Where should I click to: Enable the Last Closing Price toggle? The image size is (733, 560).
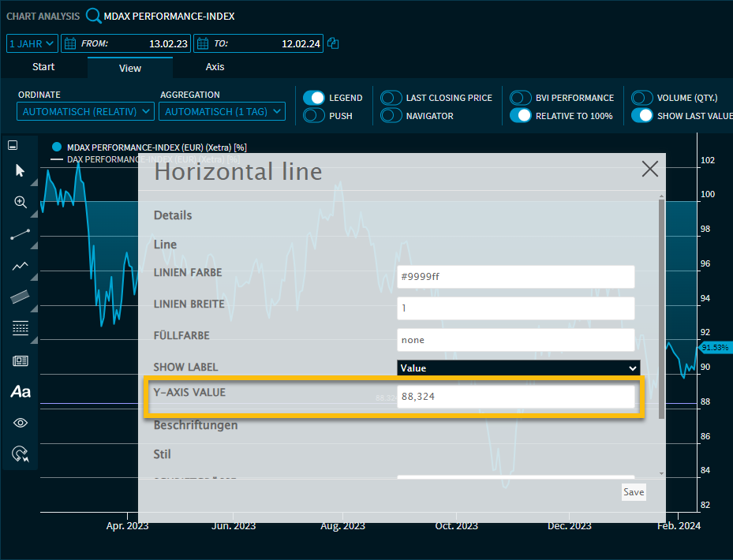(391, 98)
